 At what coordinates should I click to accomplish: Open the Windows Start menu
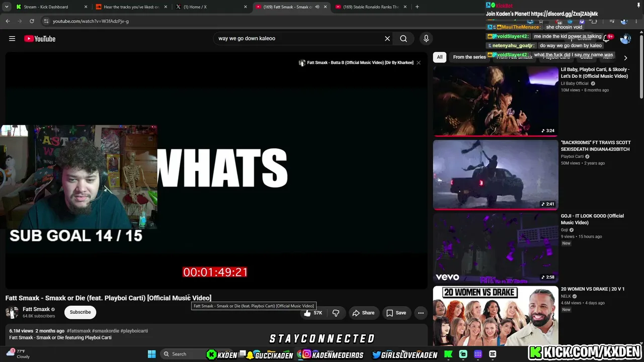tap(151, 354)
